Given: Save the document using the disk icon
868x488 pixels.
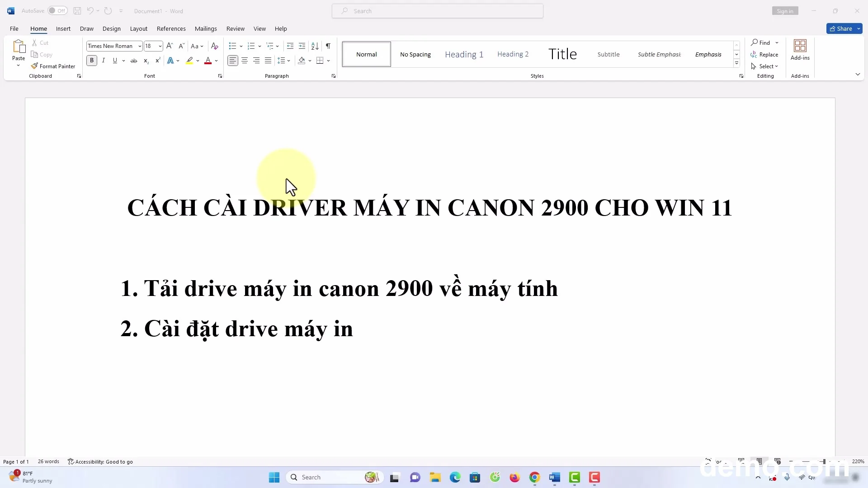Looking at the screenshot, I should pos(77,11).
